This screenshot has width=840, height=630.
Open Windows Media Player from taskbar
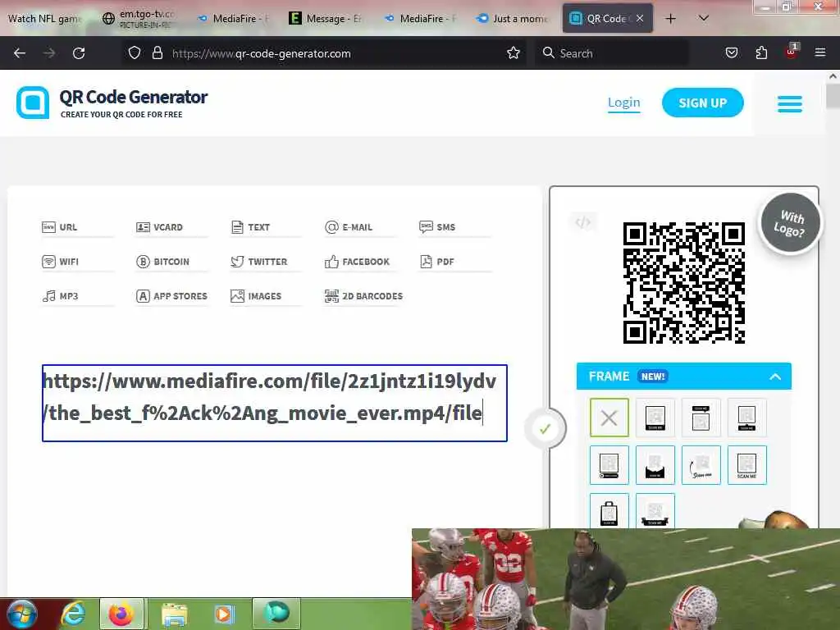[x=225, y=614]
